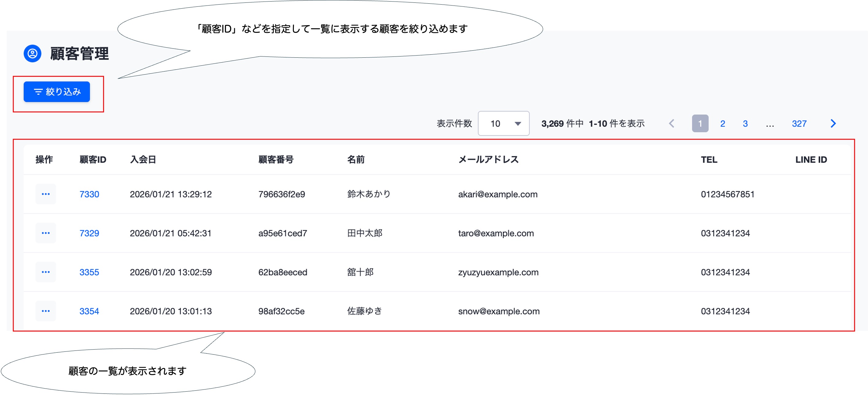Open customer ID 7330 link
868x395 pixels.
(x=89, y=194)
